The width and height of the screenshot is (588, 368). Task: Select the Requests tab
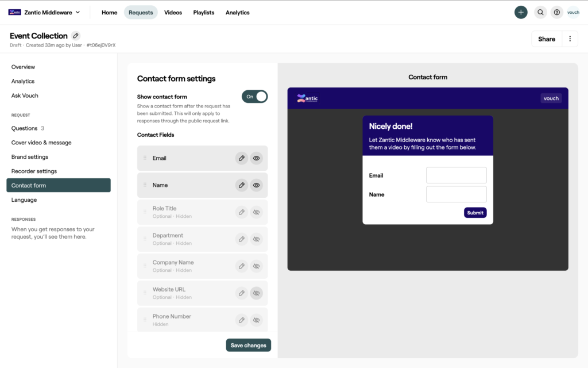(141, 13)
